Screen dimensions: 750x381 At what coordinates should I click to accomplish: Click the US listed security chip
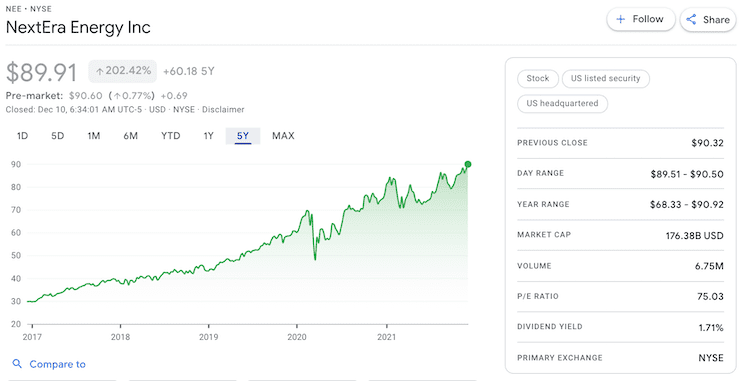point(605,78)
